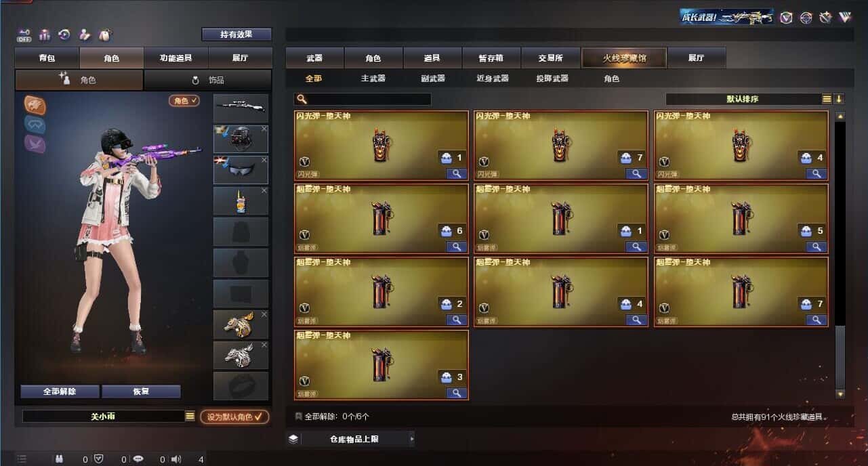Image resolution: width=868 pixels, height=466 pixels.
Task: Open the 成长武器 banner
Action: 727,18
